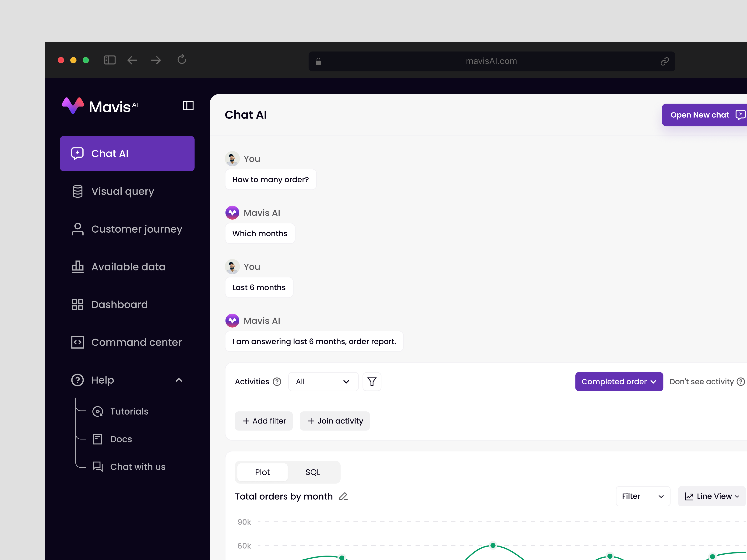Toggle the Help section closed

point(179,380)
